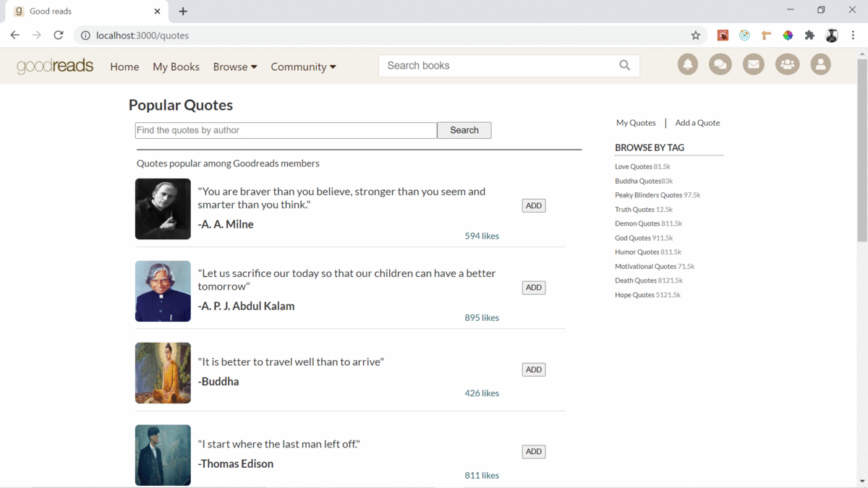Expand the Community dropdown menu
Image resolution: width=868 pixels, height=488 pixels.
click(303, 67)
